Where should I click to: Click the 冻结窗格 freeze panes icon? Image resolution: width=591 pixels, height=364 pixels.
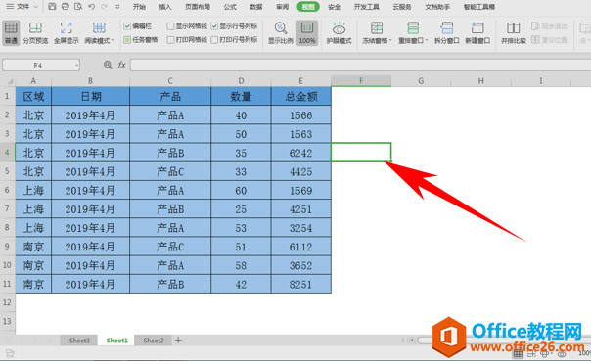tap(377, 27)
